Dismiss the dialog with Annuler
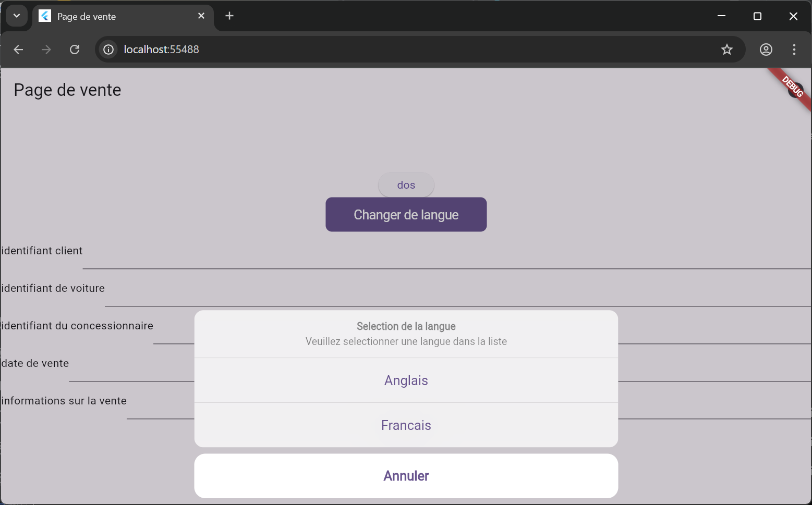Viewport: 812px width, 505px height. (x=406, y=475)
